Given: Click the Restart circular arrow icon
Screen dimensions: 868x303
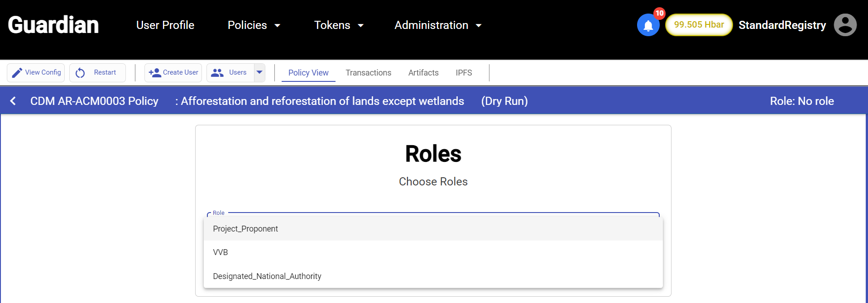Looking at the screenshot, I should tap(80, 73).
